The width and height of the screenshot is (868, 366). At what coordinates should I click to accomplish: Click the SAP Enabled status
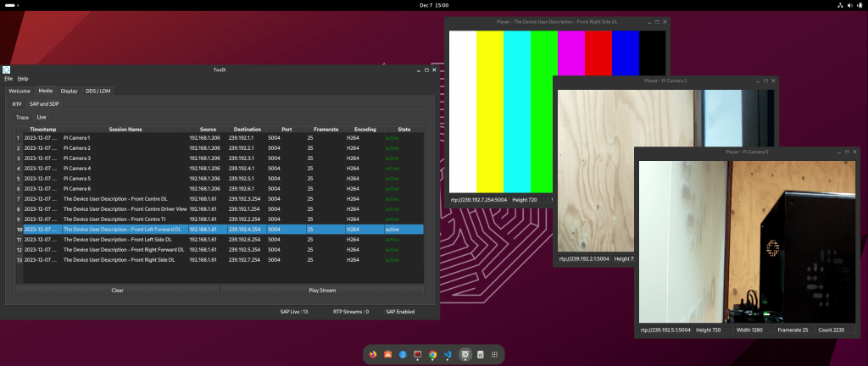(x=400, y=312)
